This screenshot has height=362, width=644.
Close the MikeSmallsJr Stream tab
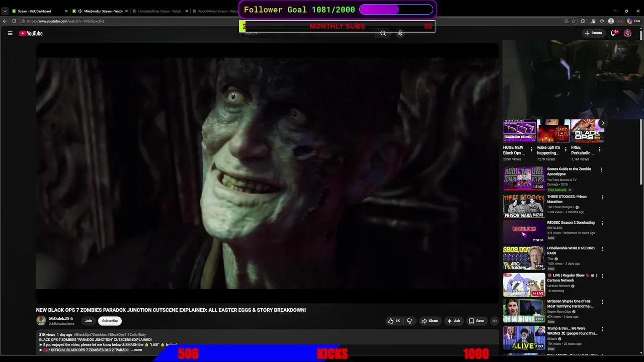(126, 11)
